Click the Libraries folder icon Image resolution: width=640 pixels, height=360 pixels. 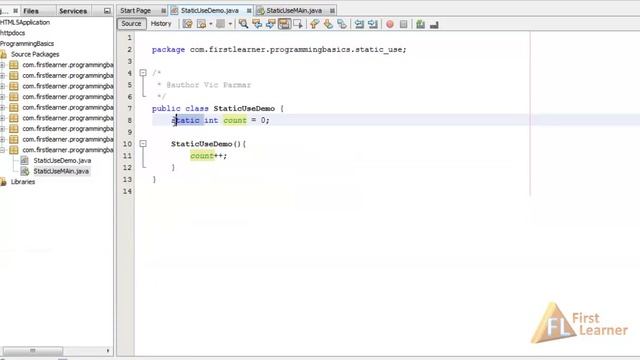tap(3, 182)
